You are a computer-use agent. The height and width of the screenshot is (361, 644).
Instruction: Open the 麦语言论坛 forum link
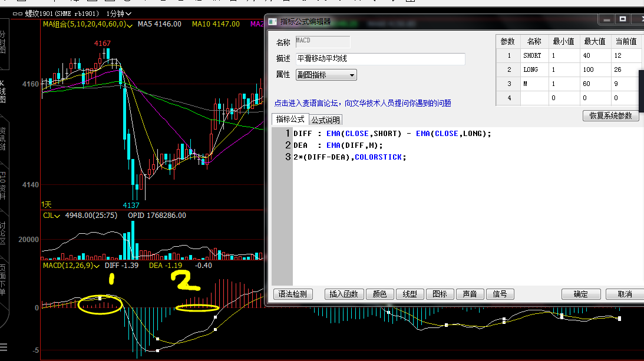click(x=363, y=103)
